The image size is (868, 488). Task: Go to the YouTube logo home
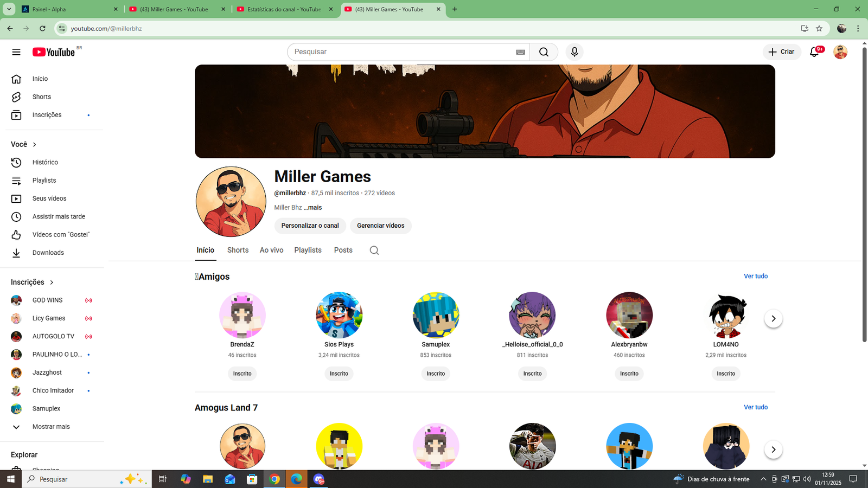(54, 52)
